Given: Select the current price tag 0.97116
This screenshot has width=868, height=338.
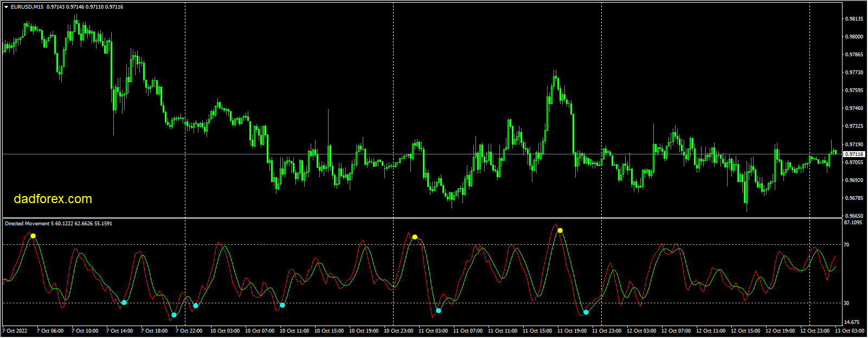Looking at the screenshot, I should click(854, 154).
